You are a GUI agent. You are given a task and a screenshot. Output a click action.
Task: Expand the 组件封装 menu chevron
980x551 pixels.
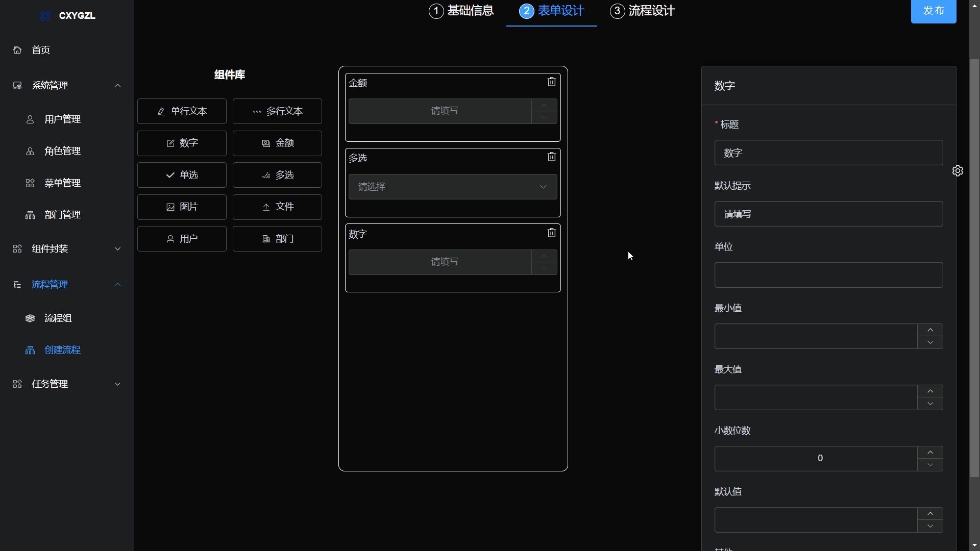tap(117, 249)
